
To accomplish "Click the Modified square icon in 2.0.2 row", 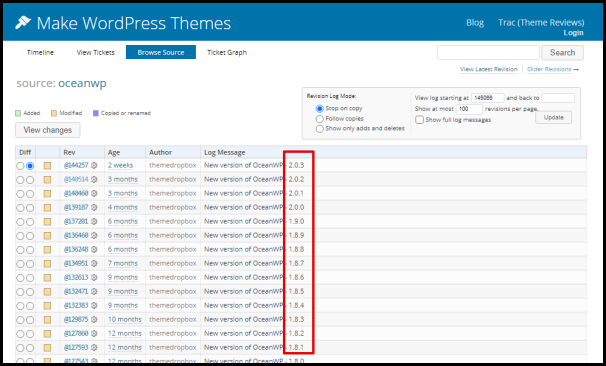I will [47, 180].
